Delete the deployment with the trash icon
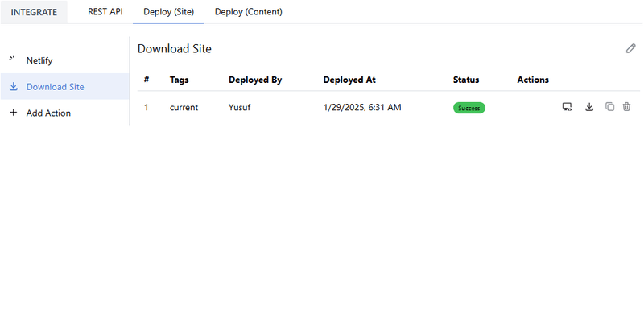The image size is (644, 330). pos(626,107)
